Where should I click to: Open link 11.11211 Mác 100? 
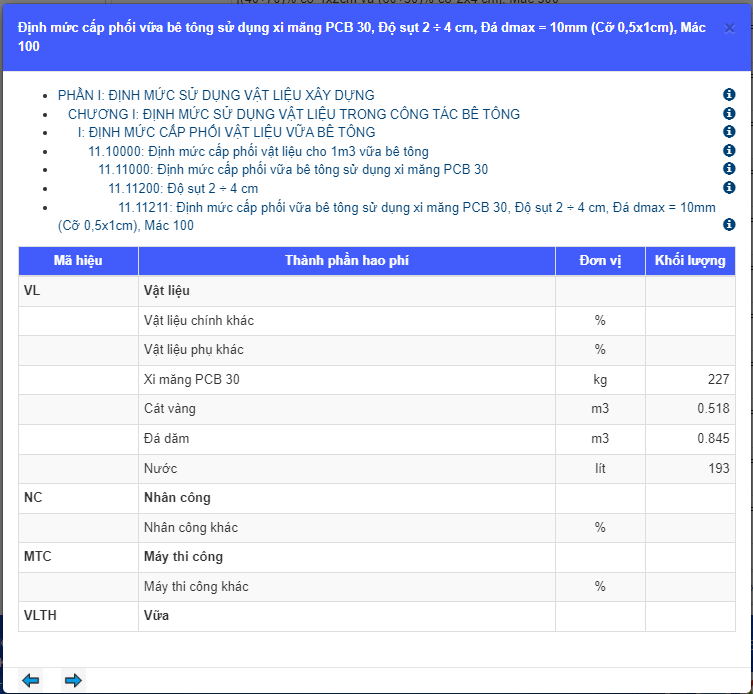[387, 216]
